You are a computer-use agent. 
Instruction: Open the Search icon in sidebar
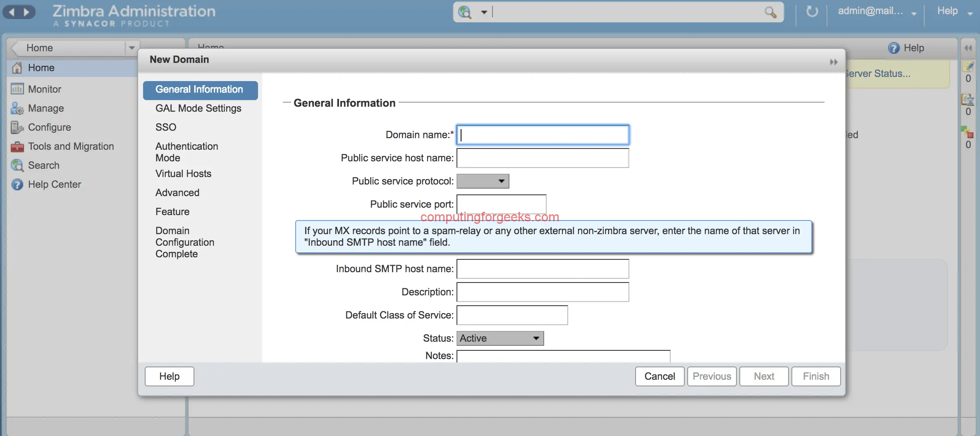(x=17, y=165)
